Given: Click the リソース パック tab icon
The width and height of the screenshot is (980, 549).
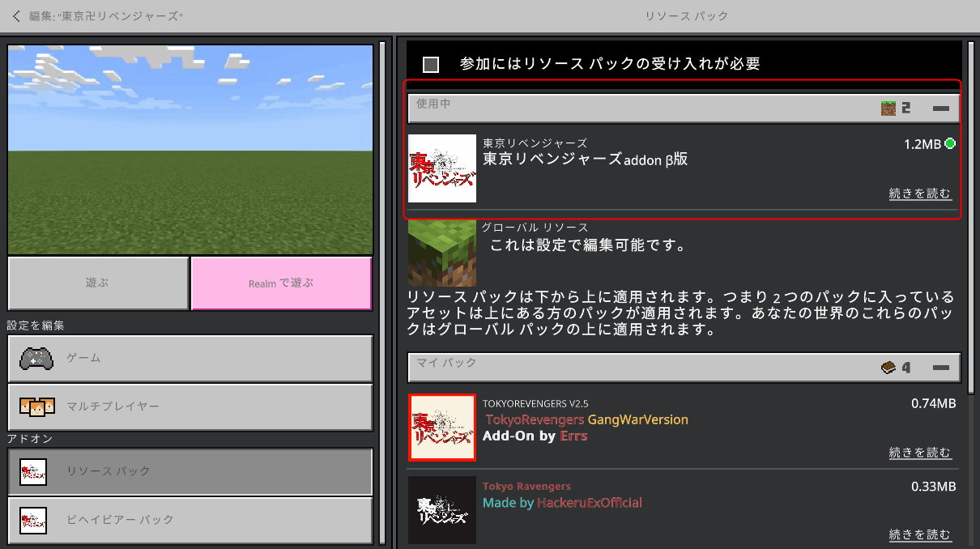Looking at the screenshot, I should tap(33, 471).
